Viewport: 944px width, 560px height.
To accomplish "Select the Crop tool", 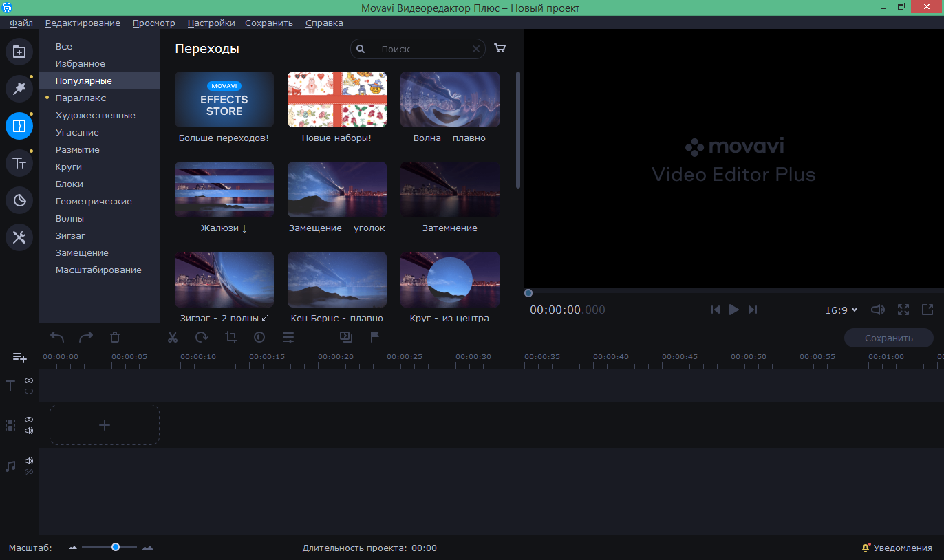I will point(230,337).
